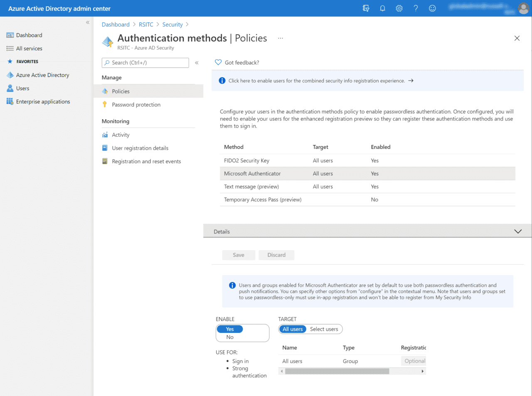
Task: Click the Password protection key icon
Action: click(105, 105)
